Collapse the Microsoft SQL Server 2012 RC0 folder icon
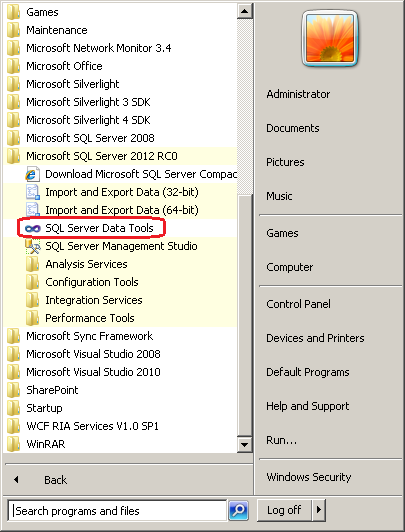This screenshot has height=532, width=405. pos(14,156)
